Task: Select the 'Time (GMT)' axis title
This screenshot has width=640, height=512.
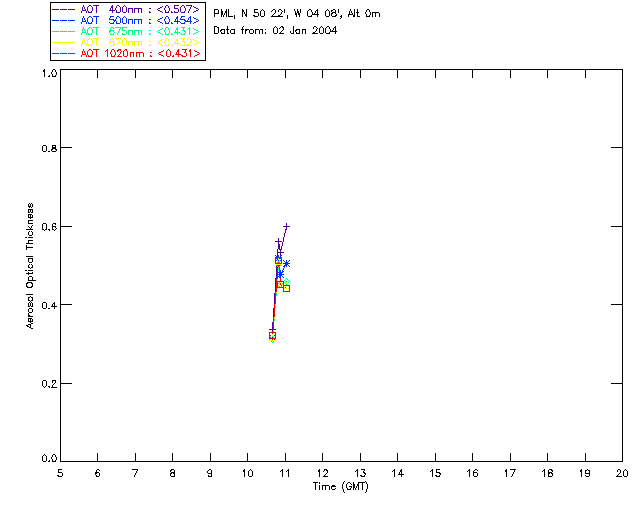Action: point(341,487)
